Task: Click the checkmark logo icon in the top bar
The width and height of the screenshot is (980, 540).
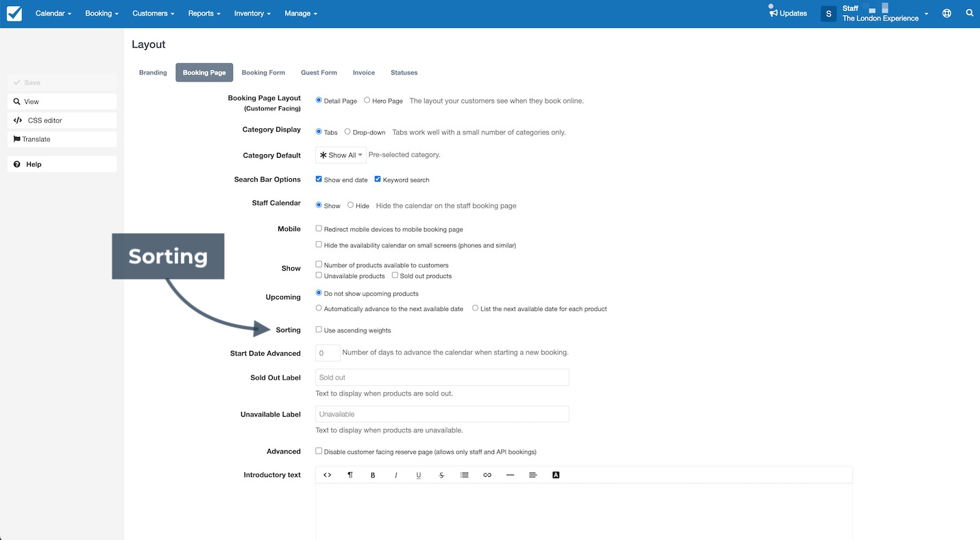Action: (14, 13)
